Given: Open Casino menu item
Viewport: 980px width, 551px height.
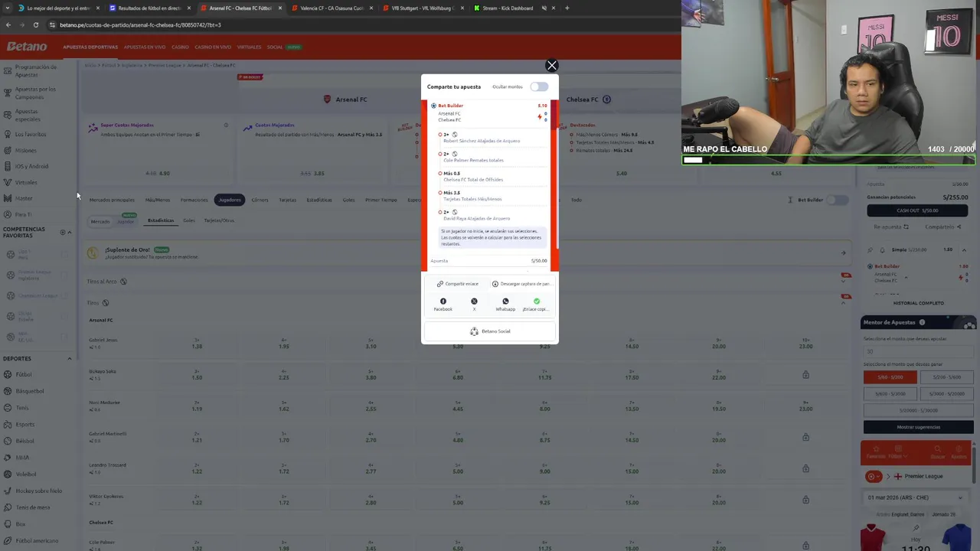Looking at the screenshot, I should [180, 47].
